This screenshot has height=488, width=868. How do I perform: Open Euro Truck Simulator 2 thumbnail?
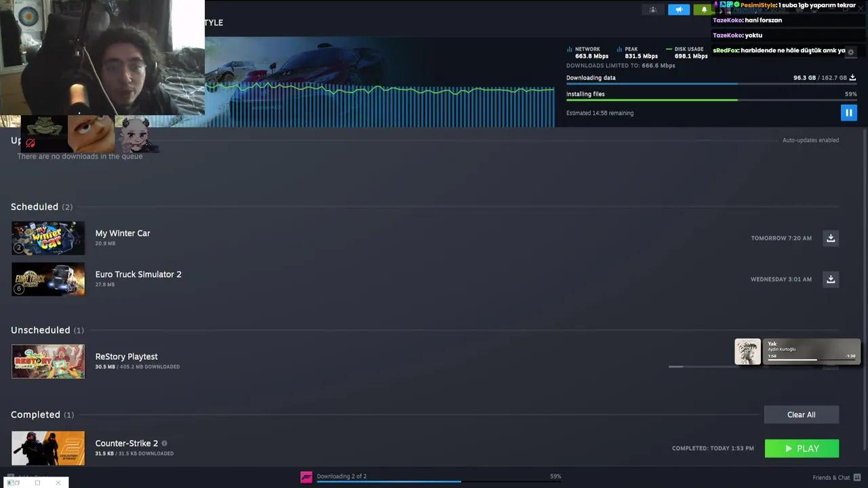[48, 279]
